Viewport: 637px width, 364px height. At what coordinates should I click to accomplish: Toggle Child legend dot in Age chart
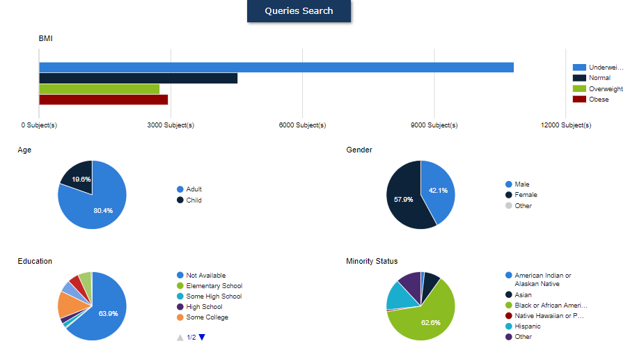coord(180,200)
